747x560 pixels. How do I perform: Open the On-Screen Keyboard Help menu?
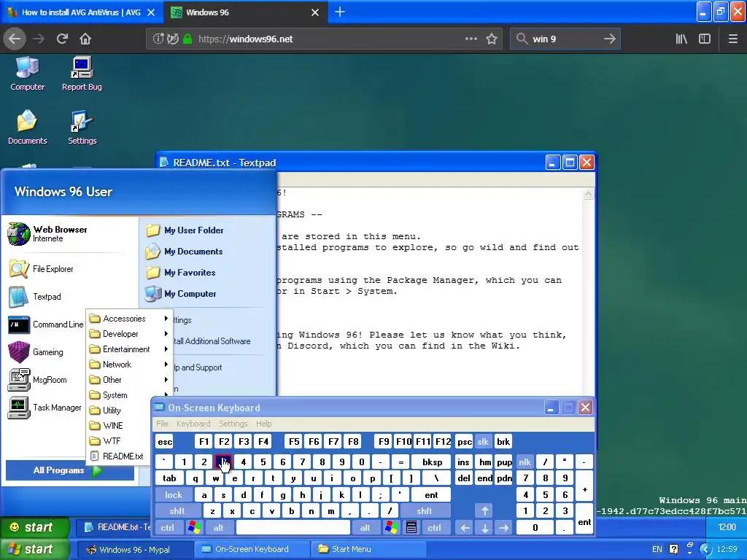pos(264,424)
